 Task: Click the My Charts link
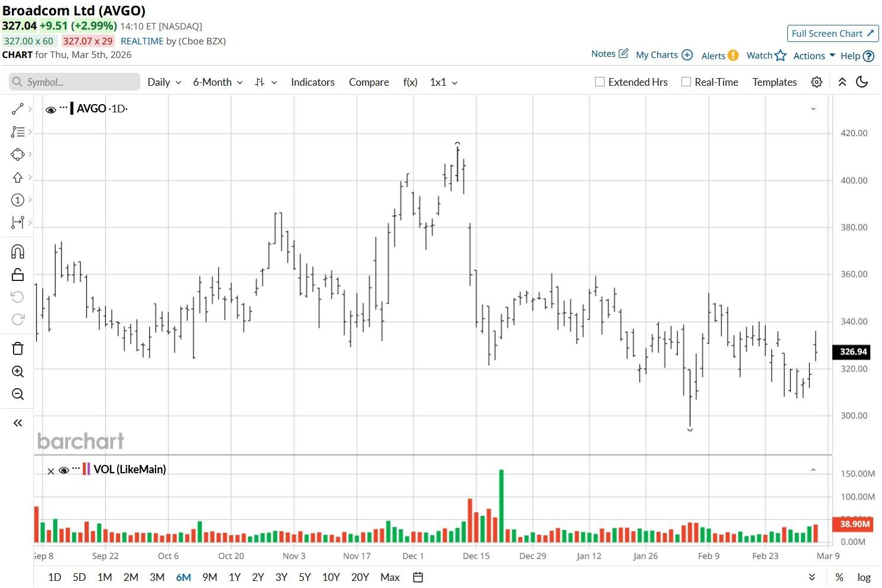point(657,55)
